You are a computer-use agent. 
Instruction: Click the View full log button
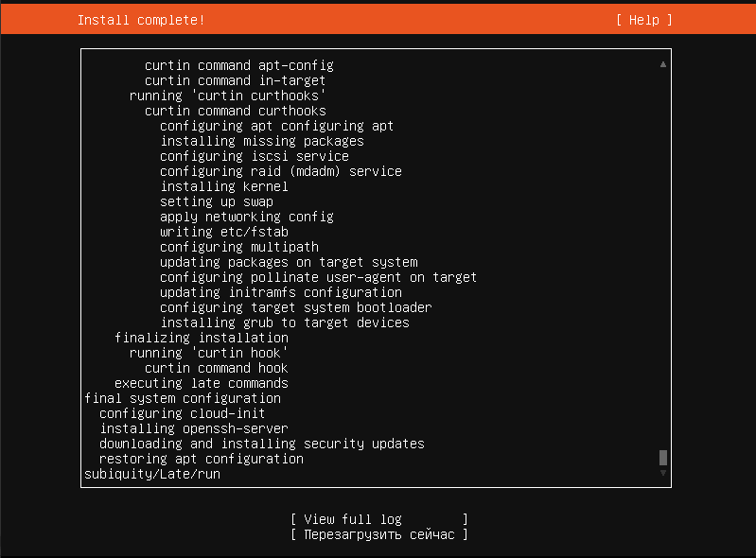coord(378,519)
